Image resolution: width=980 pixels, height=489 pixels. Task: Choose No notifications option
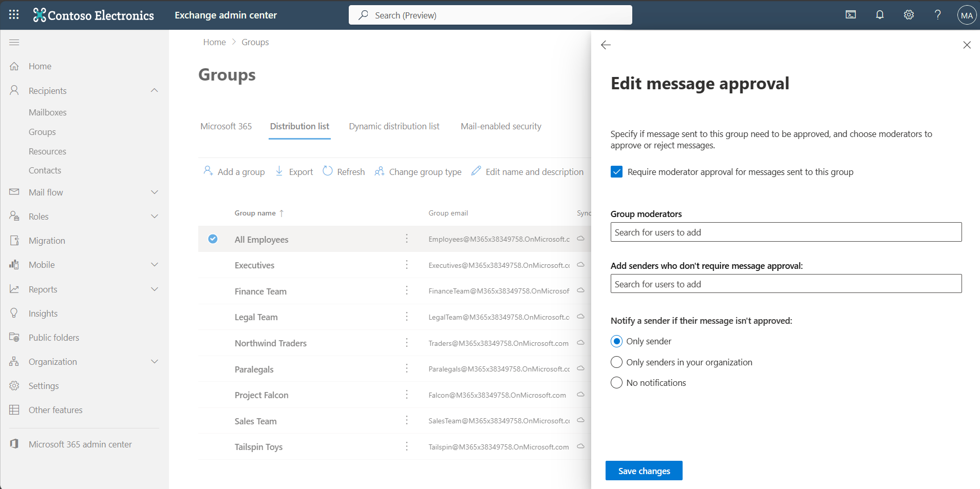click(617, 382)
